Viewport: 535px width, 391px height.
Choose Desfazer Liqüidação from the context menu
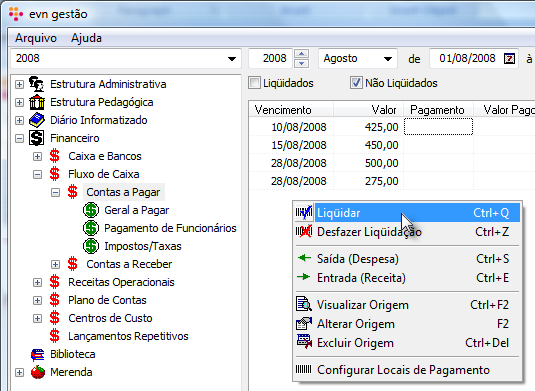point(407,232)
